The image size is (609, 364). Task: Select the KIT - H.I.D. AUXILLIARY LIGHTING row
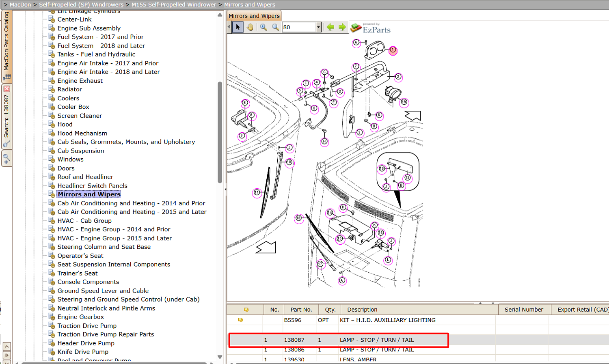tap(418, 320)
